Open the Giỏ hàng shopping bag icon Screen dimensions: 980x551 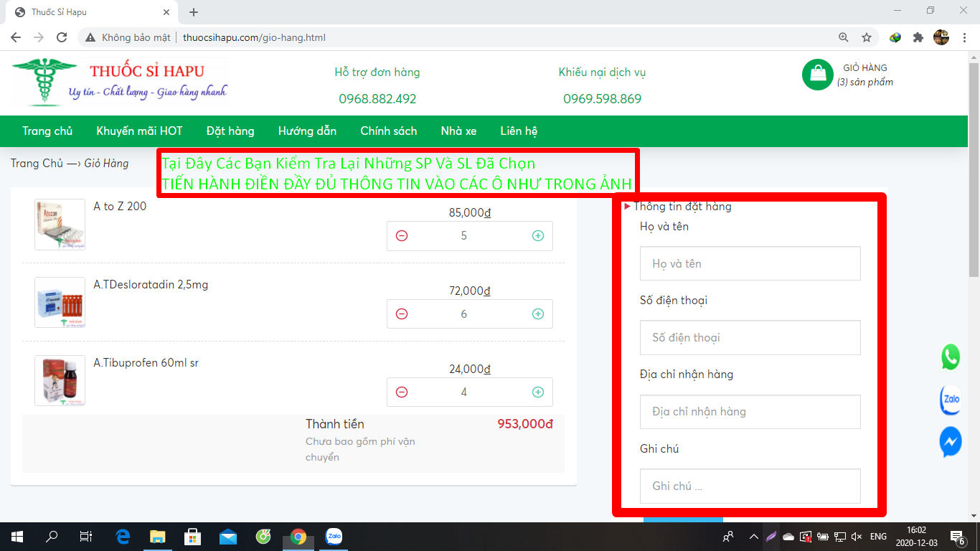[817, 75]
